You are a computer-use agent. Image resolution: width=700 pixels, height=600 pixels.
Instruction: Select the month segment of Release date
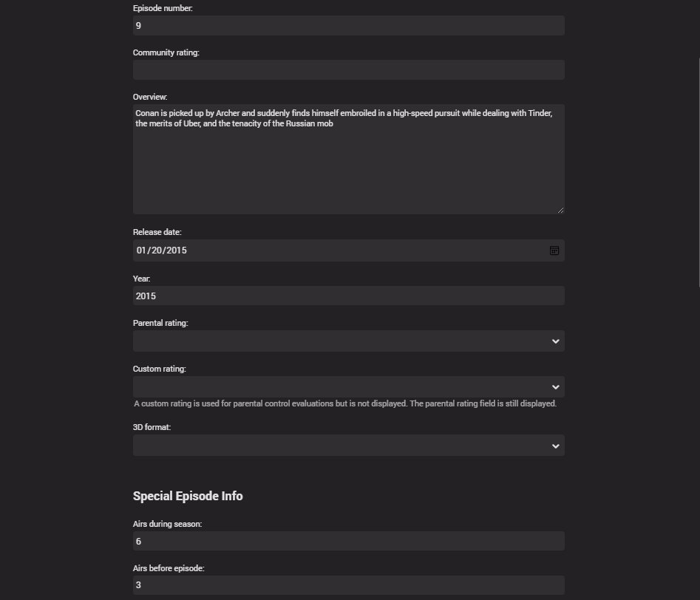(x=142, y=250)
